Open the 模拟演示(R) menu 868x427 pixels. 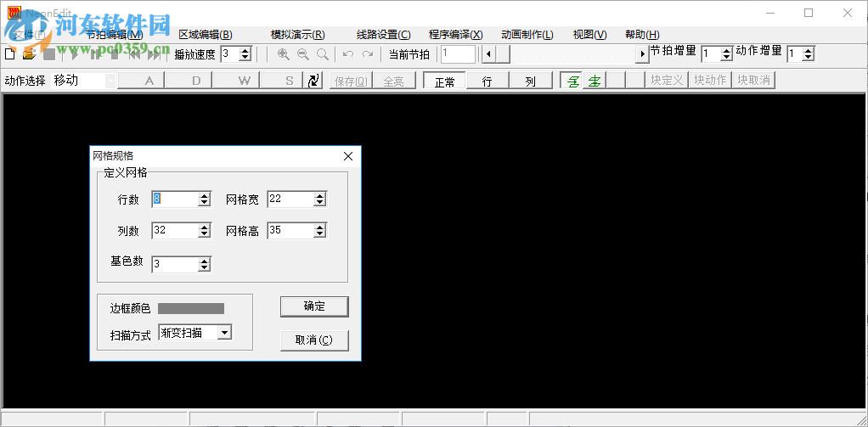click(298, 35)
